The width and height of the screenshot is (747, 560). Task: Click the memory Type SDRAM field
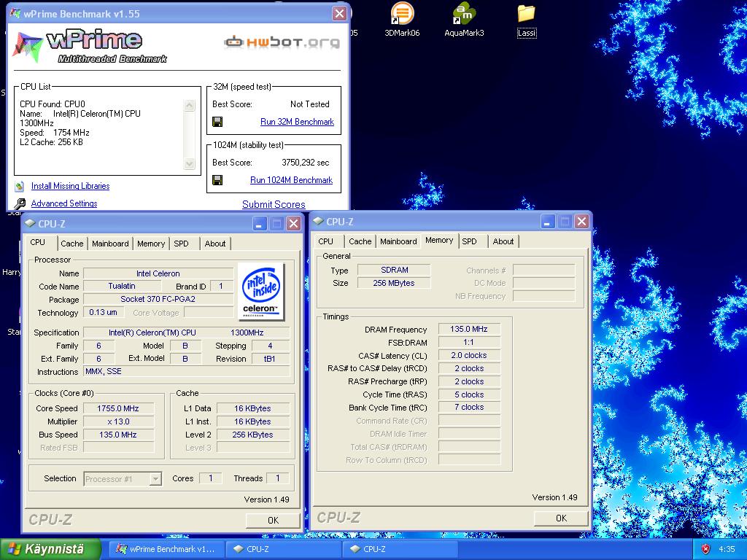point(394,270)
